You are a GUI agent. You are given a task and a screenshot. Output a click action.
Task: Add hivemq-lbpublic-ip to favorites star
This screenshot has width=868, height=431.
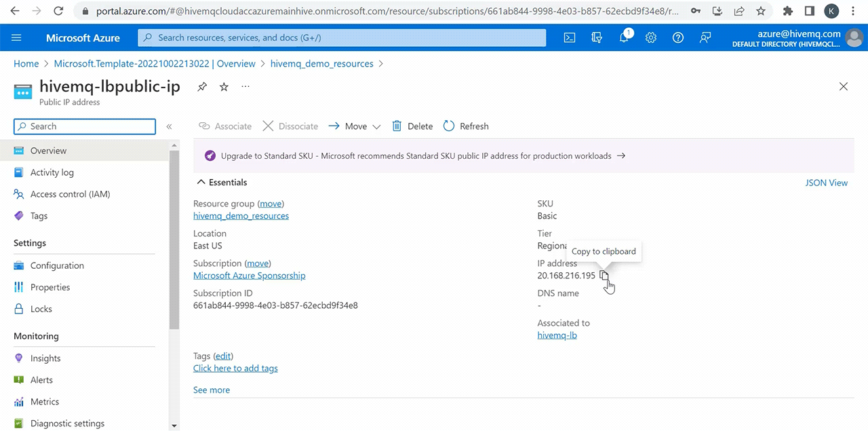[224, 87]
